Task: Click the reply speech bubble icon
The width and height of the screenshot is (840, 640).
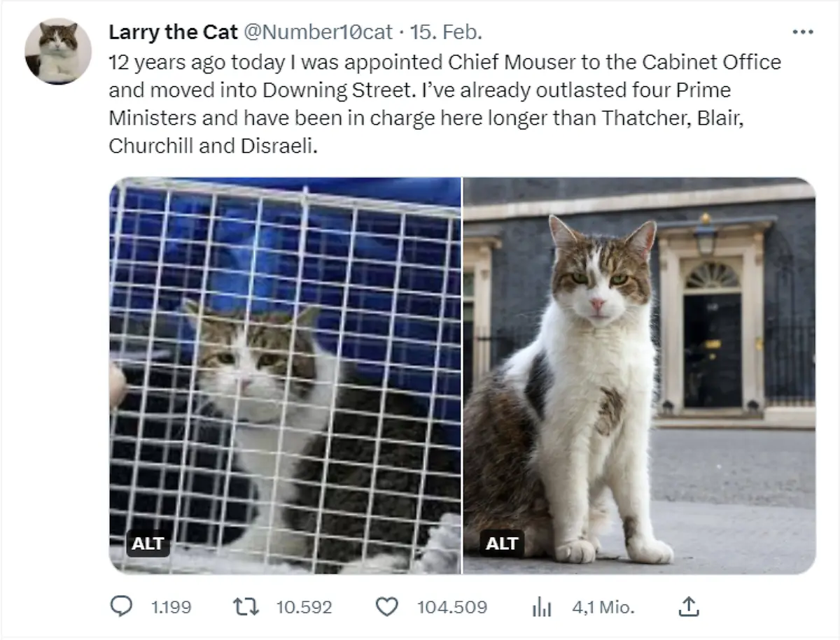Action: [x=122, y=607]
